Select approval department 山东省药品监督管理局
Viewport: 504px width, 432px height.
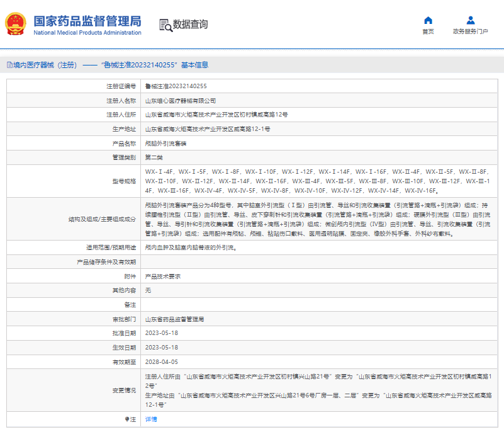[174, 319]
